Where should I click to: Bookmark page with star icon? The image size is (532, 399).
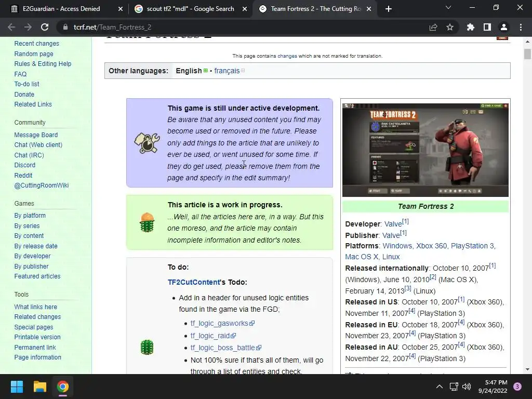(x=450, y=27)
